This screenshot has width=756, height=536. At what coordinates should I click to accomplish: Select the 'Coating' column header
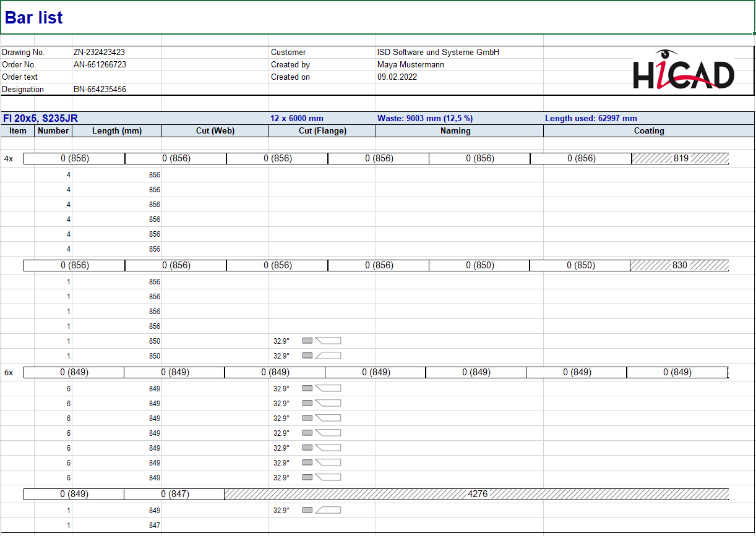tap(649, 131)
